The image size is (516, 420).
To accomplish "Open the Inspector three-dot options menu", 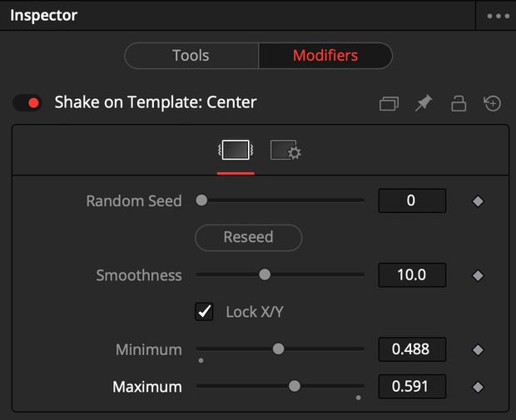I will [498, 16].
